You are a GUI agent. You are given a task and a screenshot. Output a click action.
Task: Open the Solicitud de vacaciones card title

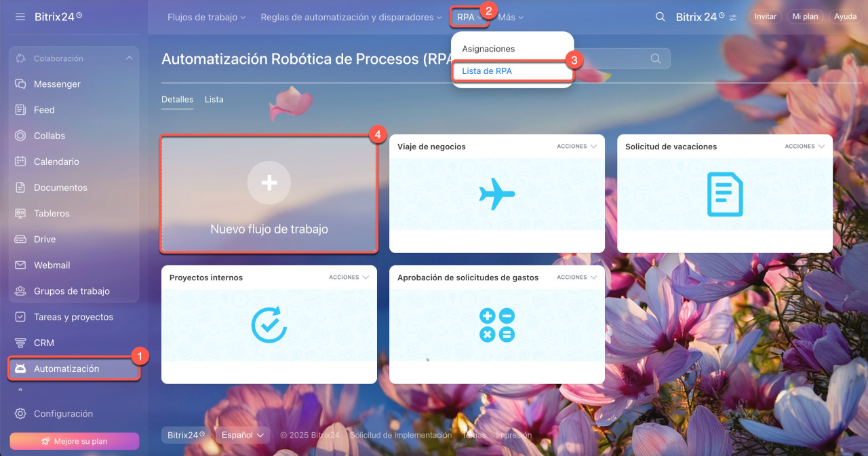pyautogui.click(x=671, y=147)
